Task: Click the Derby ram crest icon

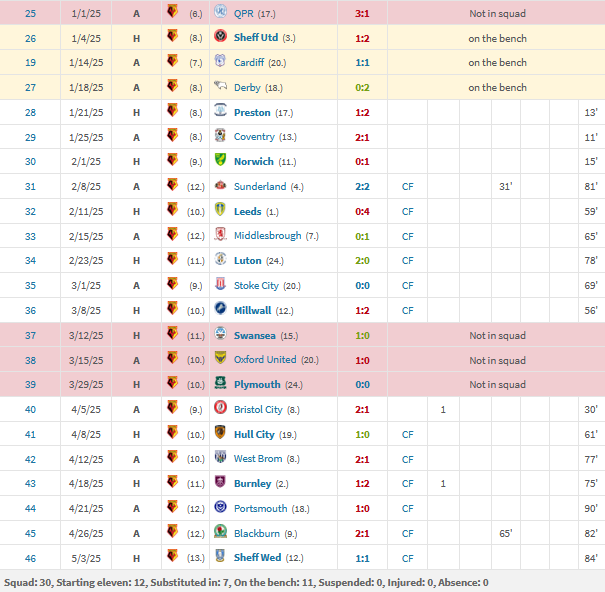Action: tap(220, 86)
